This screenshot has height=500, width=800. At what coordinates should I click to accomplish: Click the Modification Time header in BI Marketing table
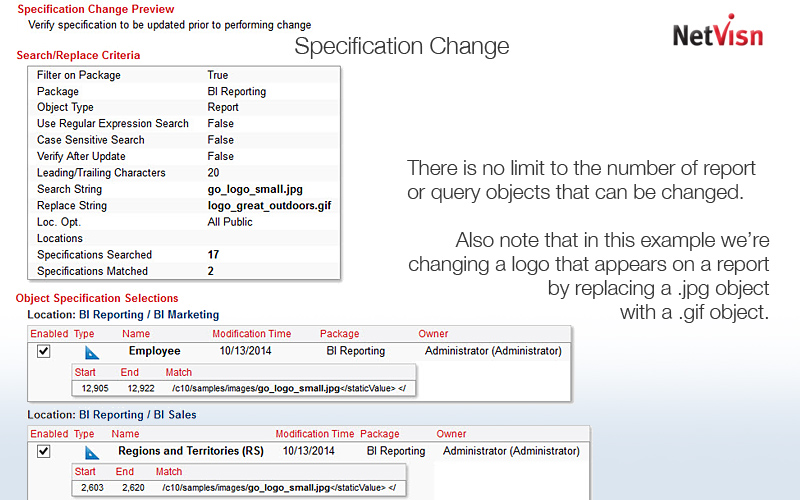point(252,334)
